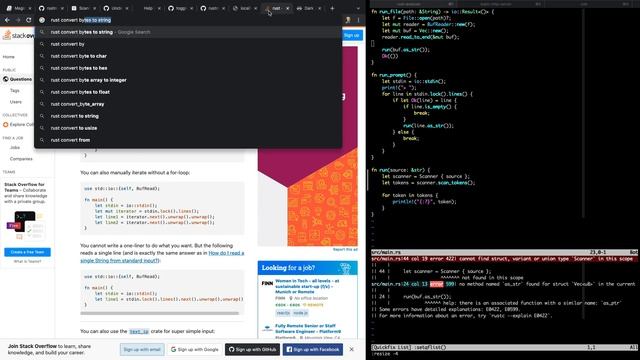This screenshot has height=360, width=640.
Task: Switch to the 'Help' tab
Action: coord(148,8)
